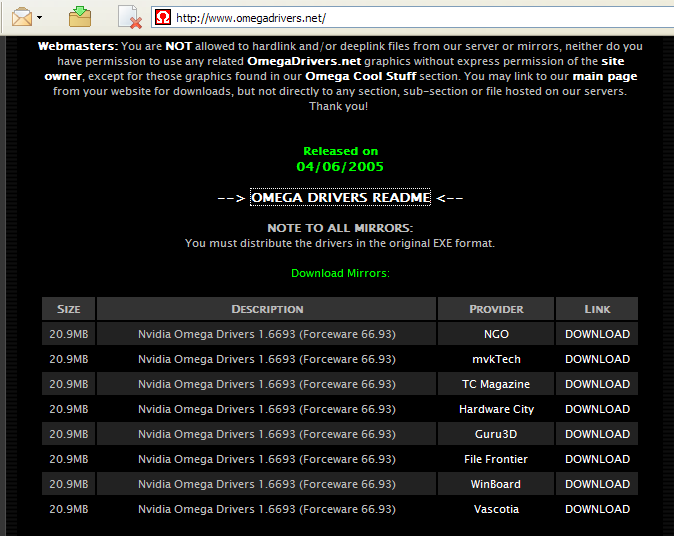The height and width of the screenshot is (536, 674).
Task: Select the Hardware City provider cell
Action: pos(496,409)
